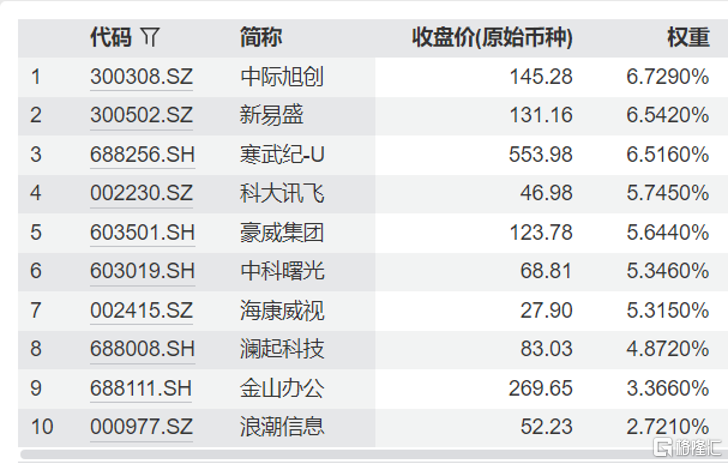Open stock code link 002230.SZ
Image resolution: width=728 pixels, height=464 pixels.
coord(141,193)
